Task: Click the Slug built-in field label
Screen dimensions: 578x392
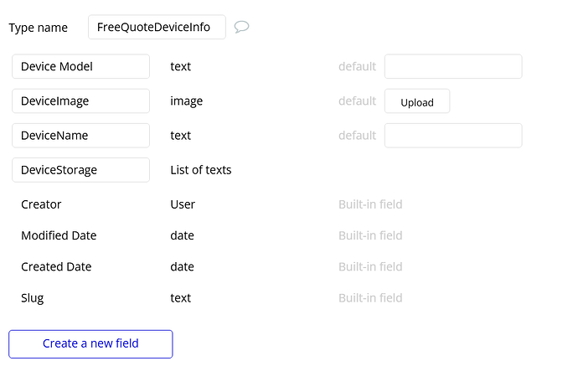Action: (33, 297)
